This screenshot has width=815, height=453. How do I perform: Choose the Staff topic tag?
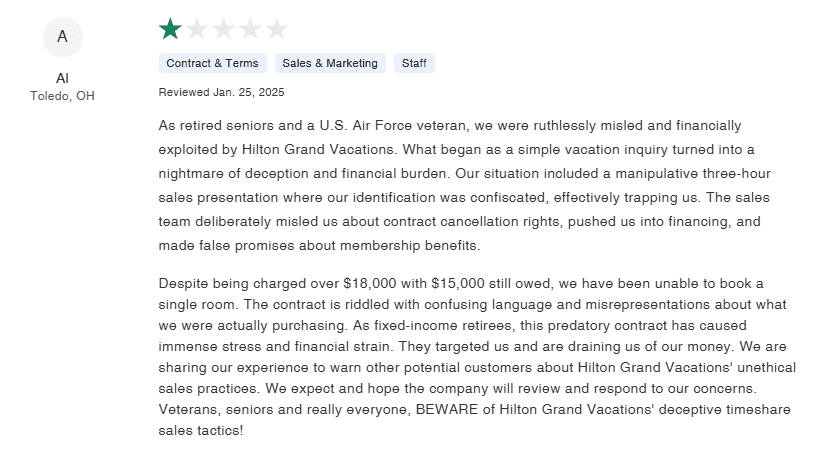(x=414, y=63)
